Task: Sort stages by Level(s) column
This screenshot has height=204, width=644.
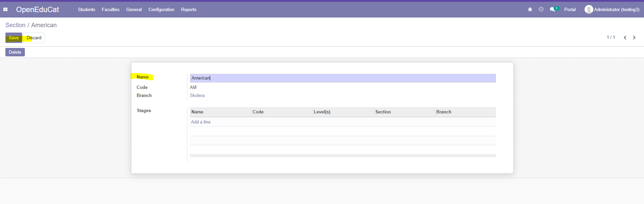Action: click(x=343, y=112)
